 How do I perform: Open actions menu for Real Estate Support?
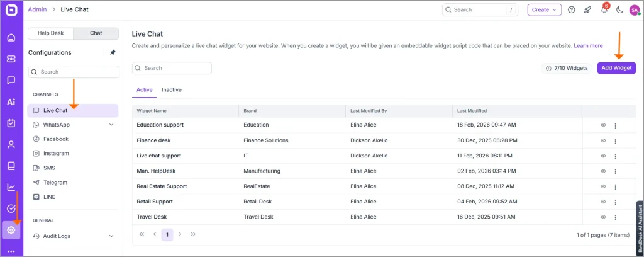pyautogui.click(x=615, y=186)
